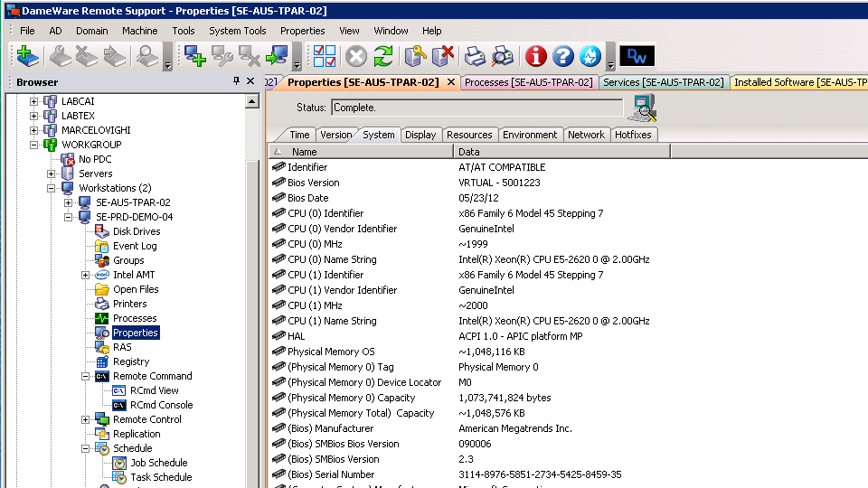Click the blue help question mark icon
The image size is (868, 488).
tap(562, 56)
